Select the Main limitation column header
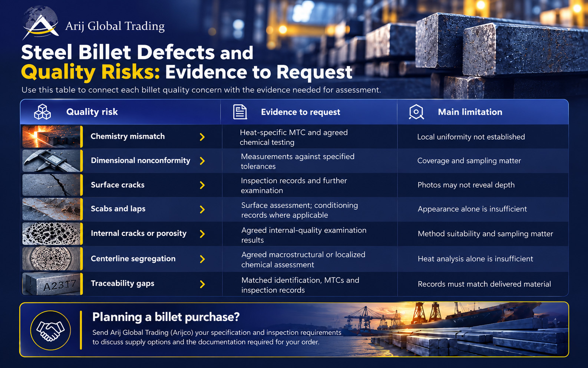 point(483,112)
